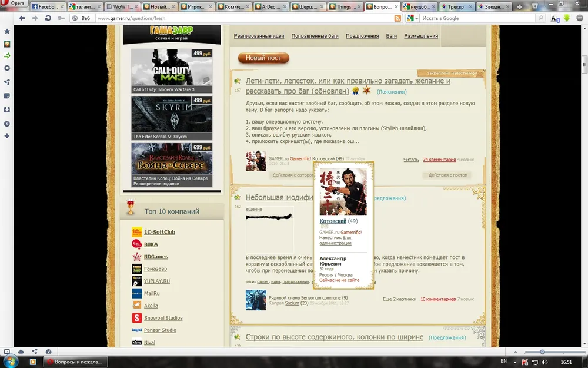Switch to WoW T... tab
588x368 pixels.
122,6
